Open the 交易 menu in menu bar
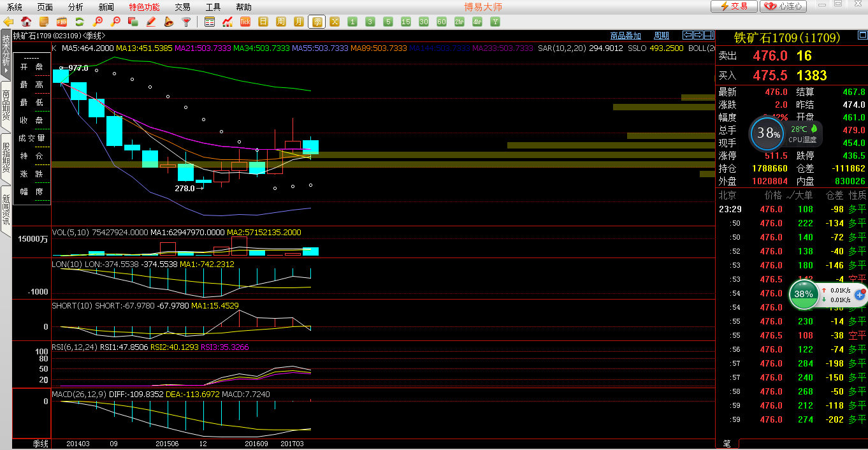This screenshot has width=868, height=450. coord(182,7)
